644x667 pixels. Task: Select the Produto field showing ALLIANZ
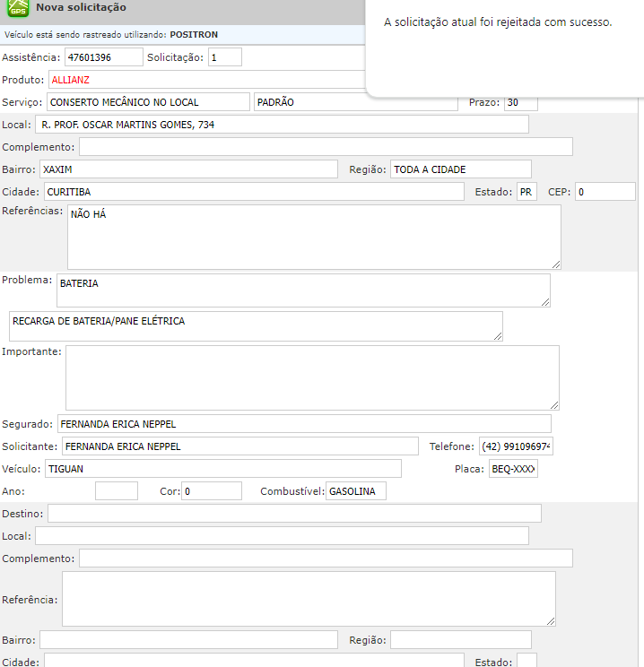[206, 80]
